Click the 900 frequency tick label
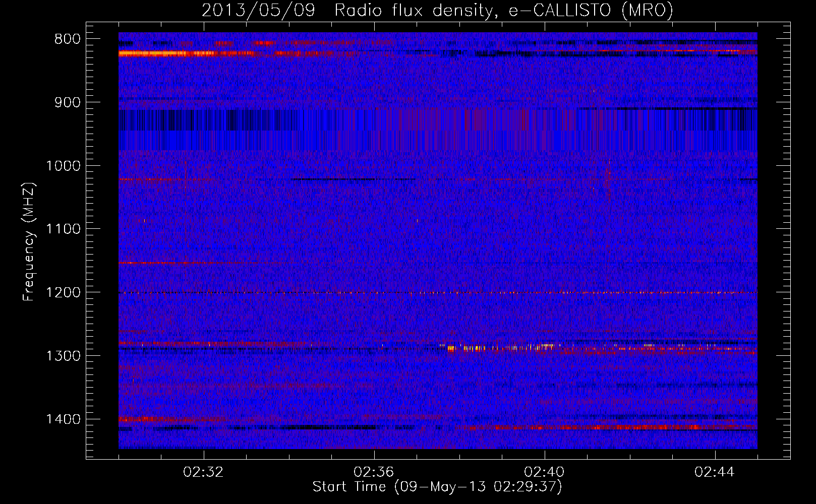 [67, 103]
